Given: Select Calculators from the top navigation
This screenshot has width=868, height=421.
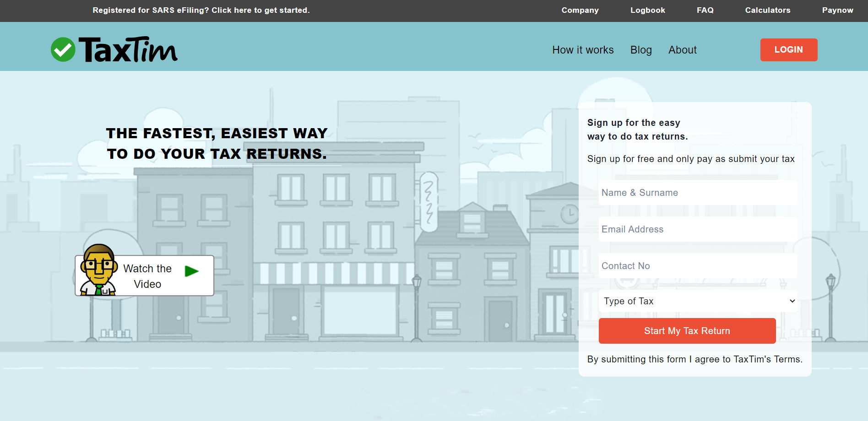Looking at the screenshot, I should pos(767,10).
